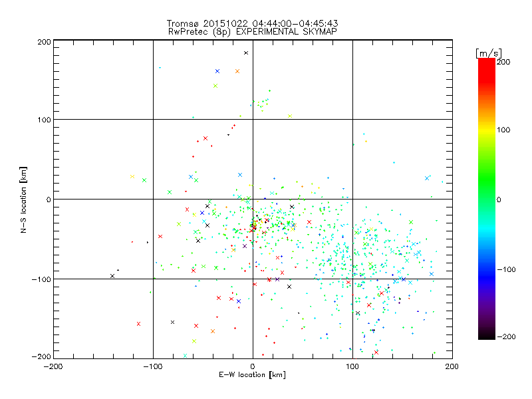Click the -100 tick label on the E-W axis
Screen dimensions: 532x399
click(153, 366)
